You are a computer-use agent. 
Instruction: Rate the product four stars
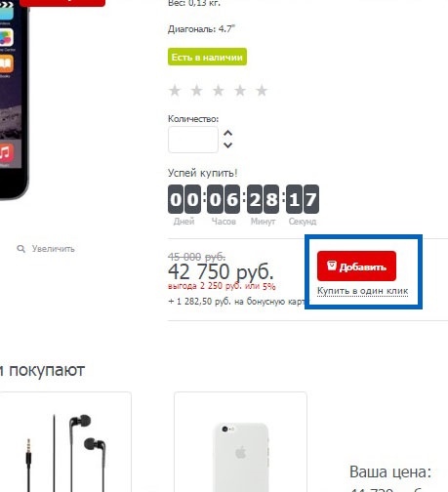(x=240, y=91)
